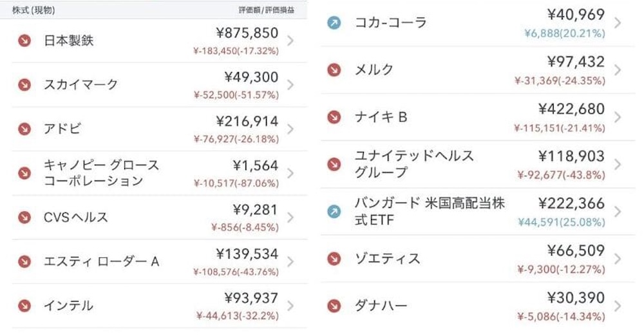The image size is (644, 336).
Task: Expand the エスティ ローダー A row chevron
Action: coord(290,261)
